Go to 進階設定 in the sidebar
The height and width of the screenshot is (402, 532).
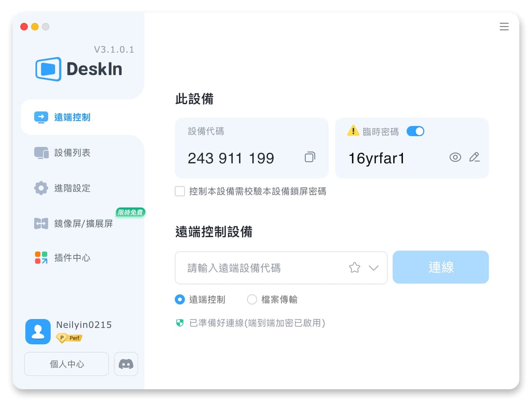(82, 188)
